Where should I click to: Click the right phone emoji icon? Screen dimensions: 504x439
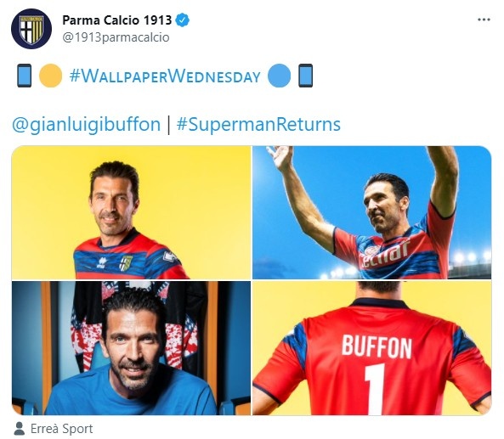pos(305,76)
